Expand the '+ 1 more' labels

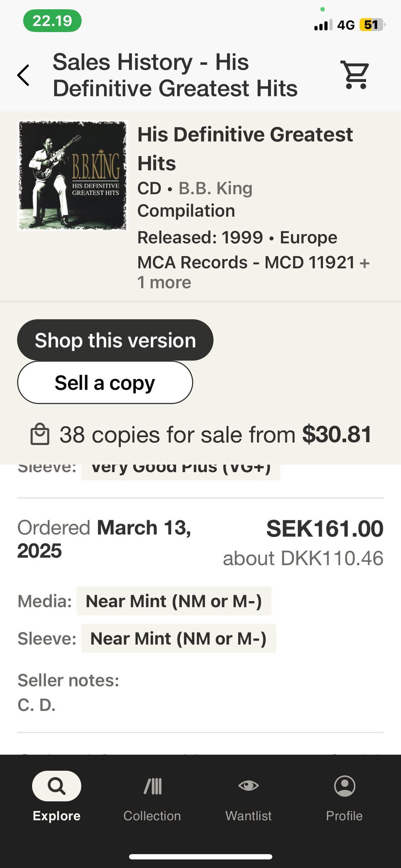tap(164, 282)
